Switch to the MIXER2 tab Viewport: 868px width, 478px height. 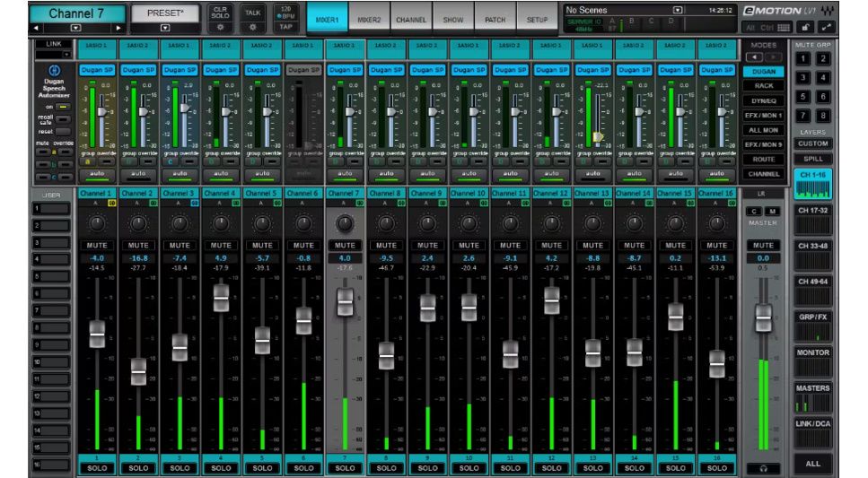[369, 20]
